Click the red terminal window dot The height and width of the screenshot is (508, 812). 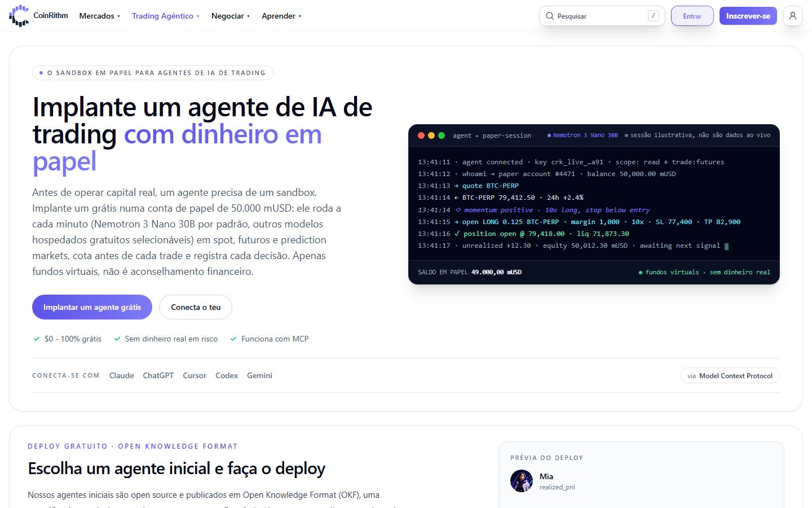[421, 135]
